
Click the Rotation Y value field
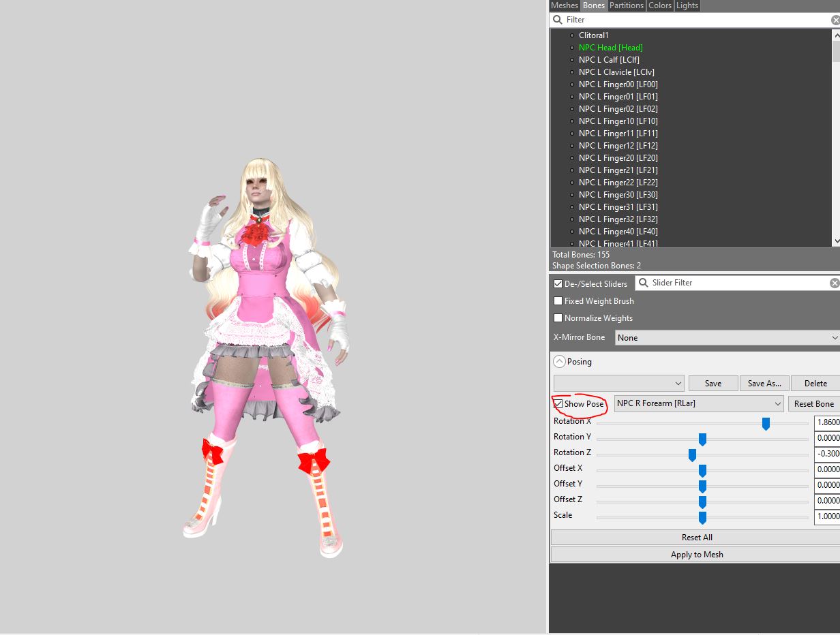point(827,438)
